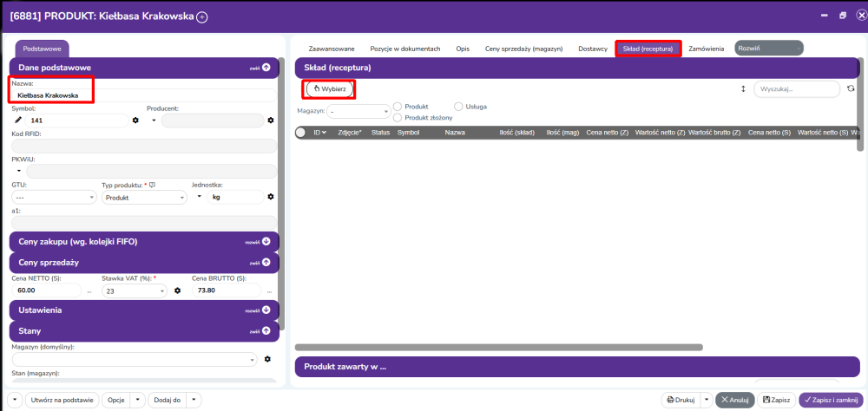Screen dimensions: 868x411
Task: Click gear icon beside Jednostka field
Action: [x=271, y=197]
